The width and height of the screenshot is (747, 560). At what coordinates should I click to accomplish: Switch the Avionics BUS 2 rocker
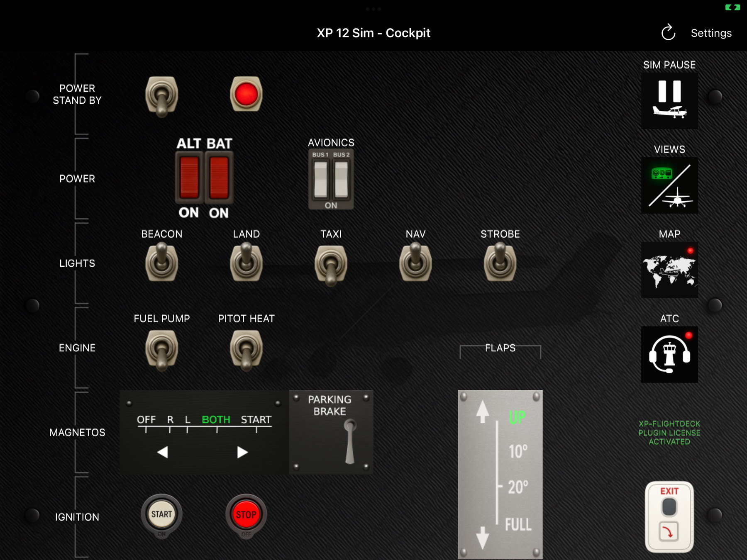341,179
